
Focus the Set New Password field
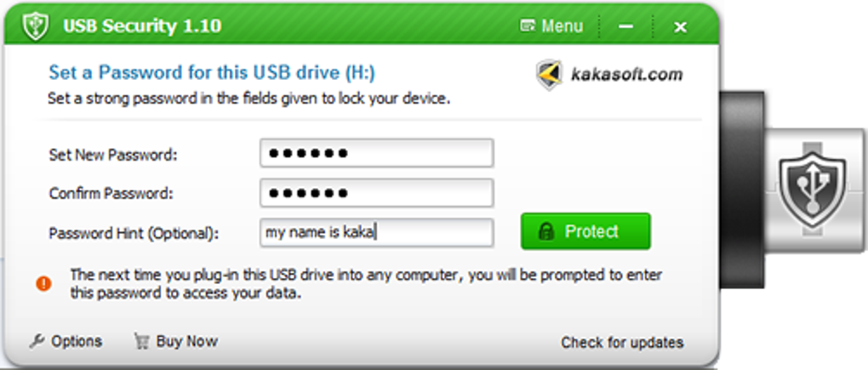pos(376,154)
